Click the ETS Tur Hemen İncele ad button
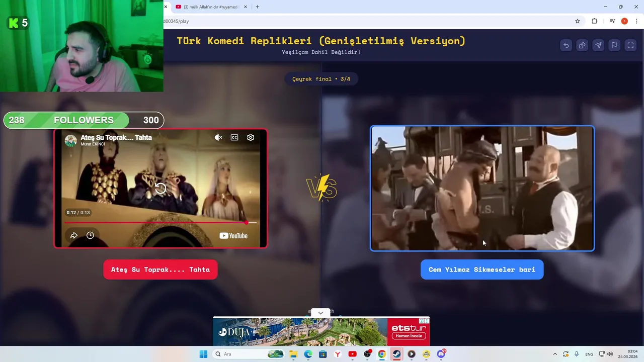 pyautogui.click(x=409, y=336)
